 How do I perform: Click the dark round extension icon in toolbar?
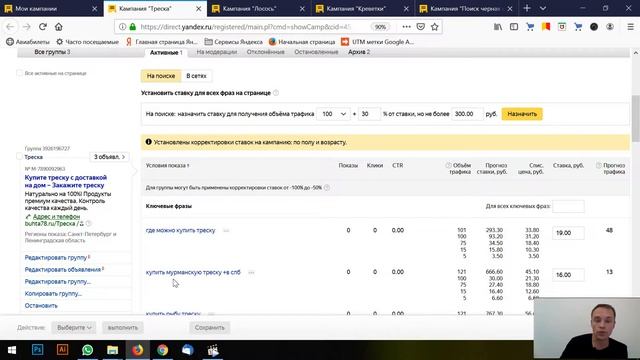point(594,27)
